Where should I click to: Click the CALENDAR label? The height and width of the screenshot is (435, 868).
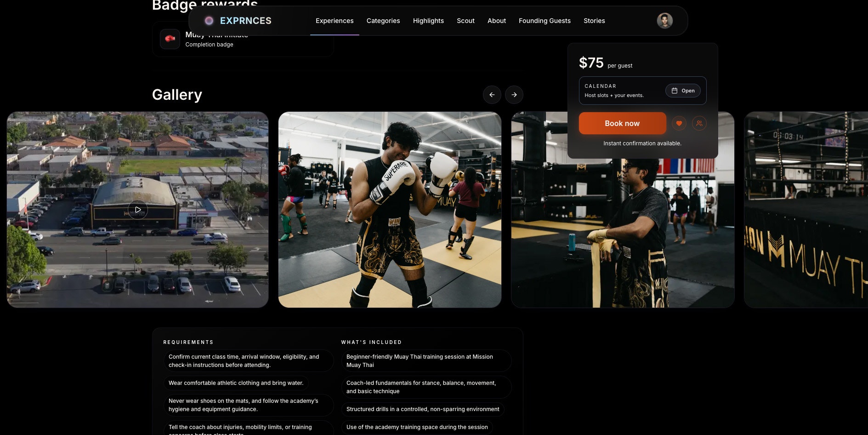coord(600,86)
